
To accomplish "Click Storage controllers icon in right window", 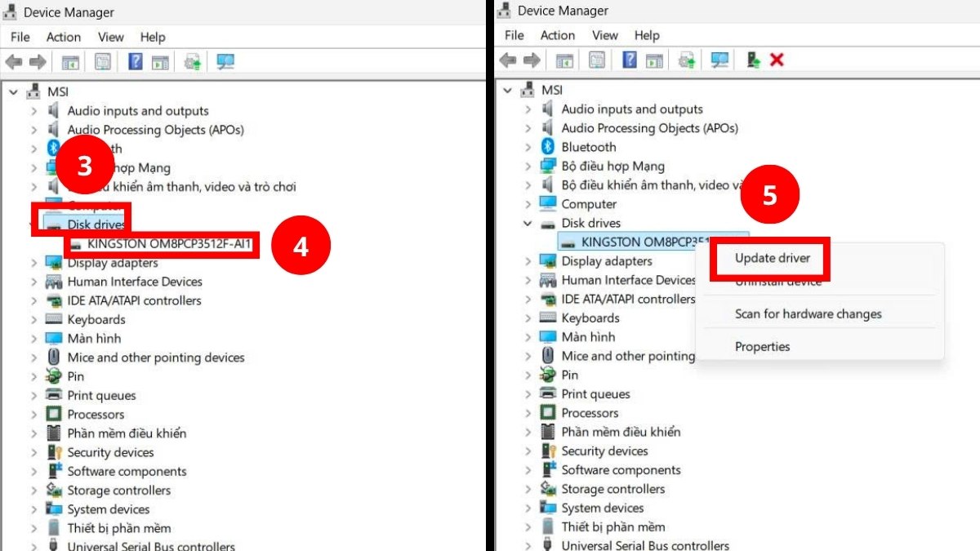I will [548, 489].
